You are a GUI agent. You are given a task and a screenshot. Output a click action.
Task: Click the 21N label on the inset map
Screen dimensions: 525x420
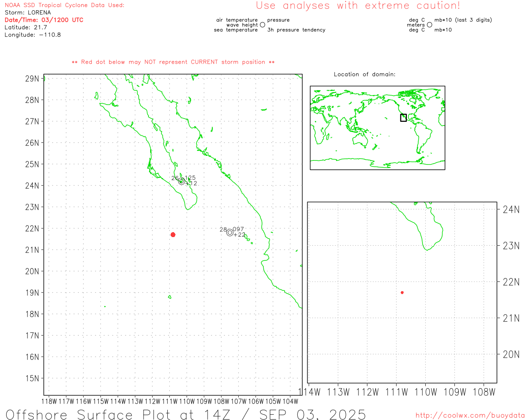pyautogui.click(x=511, y=318)
